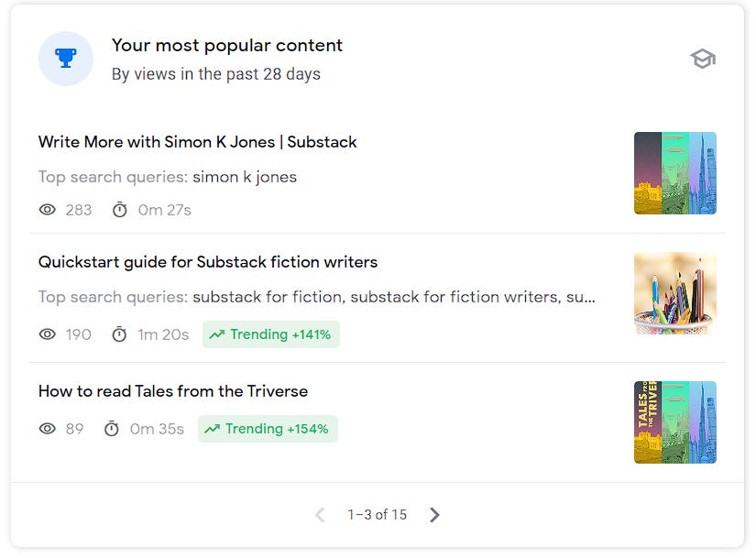Click the blue trophy icon
The width and height of the screenshot is (756, 558).
(x=65, y=59)
